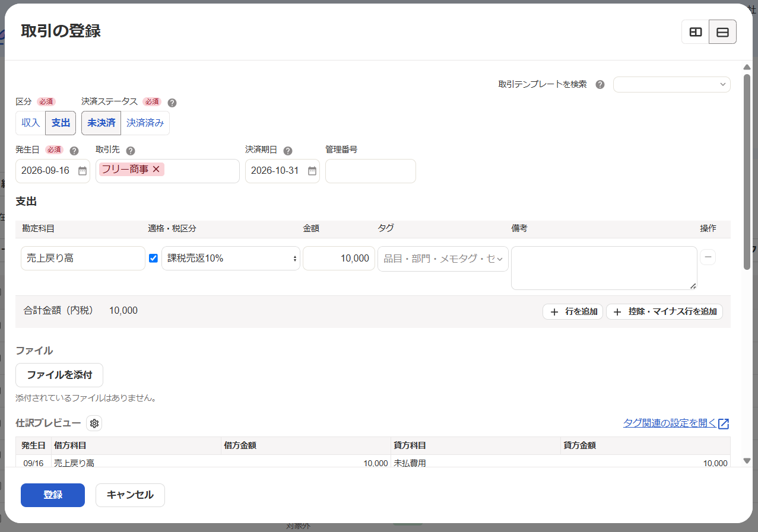758x532 pixels.
Task: Open help icon beside 取引先
Action: [131, 151]
